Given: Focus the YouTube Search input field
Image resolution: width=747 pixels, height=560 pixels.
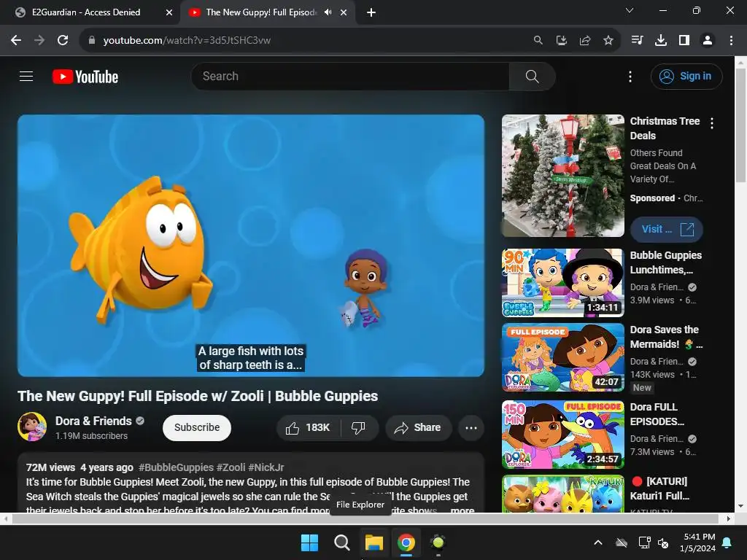Looking at the screenshot, I should click(x=350, y=76).
